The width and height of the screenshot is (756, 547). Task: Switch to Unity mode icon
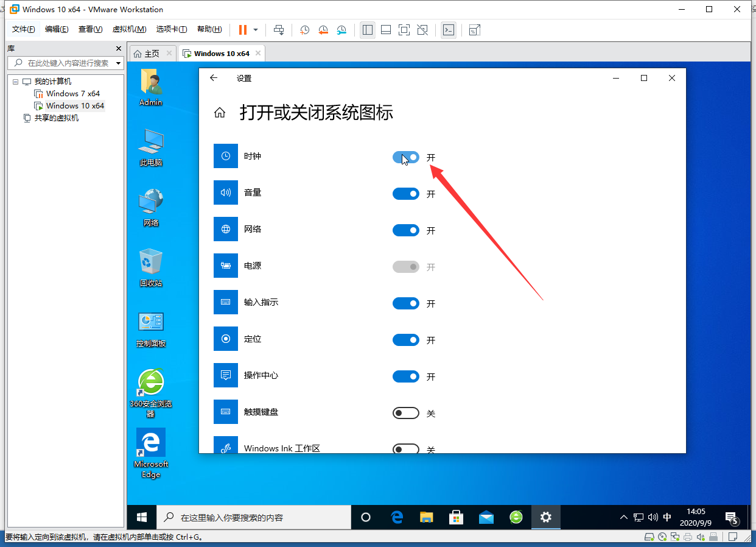(422, 29)
